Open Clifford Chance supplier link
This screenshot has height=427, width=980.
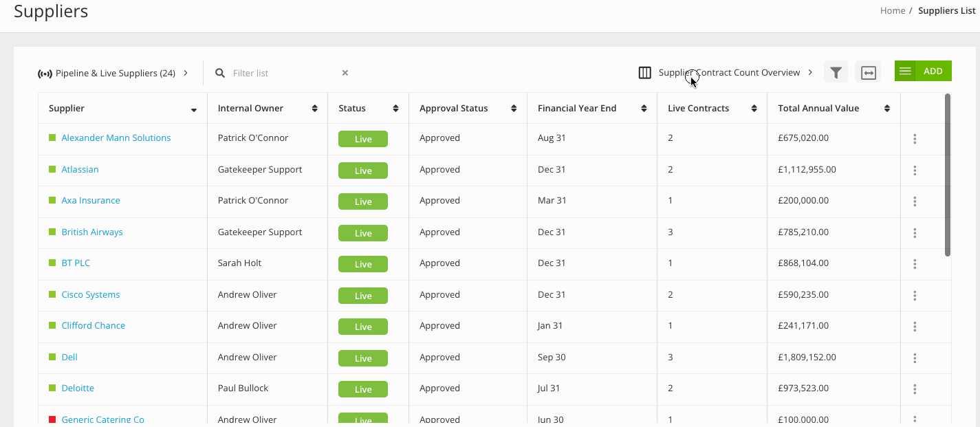pos(94,325)
